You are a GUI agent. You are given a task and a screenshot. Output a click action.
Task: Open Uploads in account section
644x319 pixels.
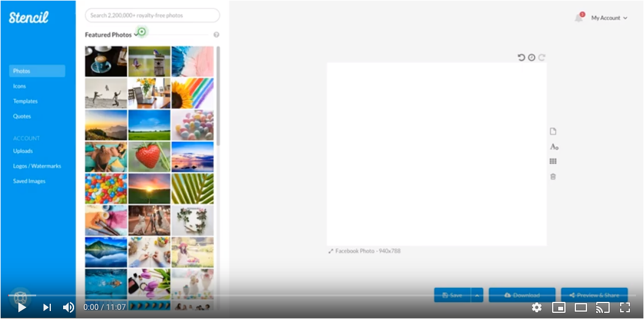(x=23, y=151)
